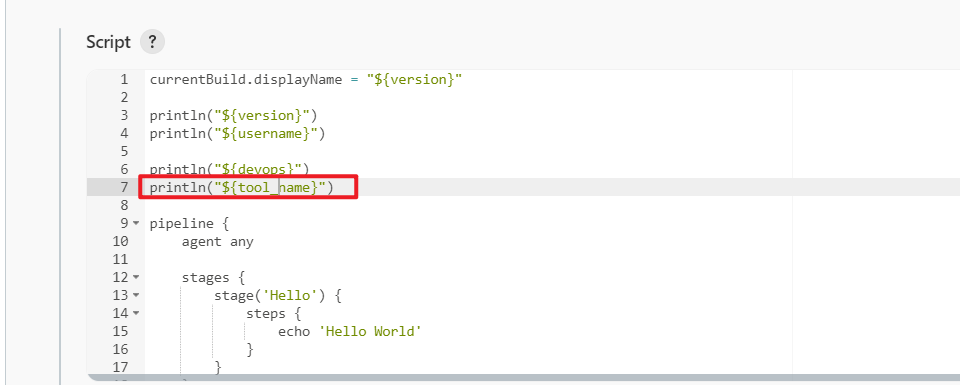Click empty line 2 in editor
Image resolution: width=960 pixels, height=385 pixels.
click(x=551, y=97)
